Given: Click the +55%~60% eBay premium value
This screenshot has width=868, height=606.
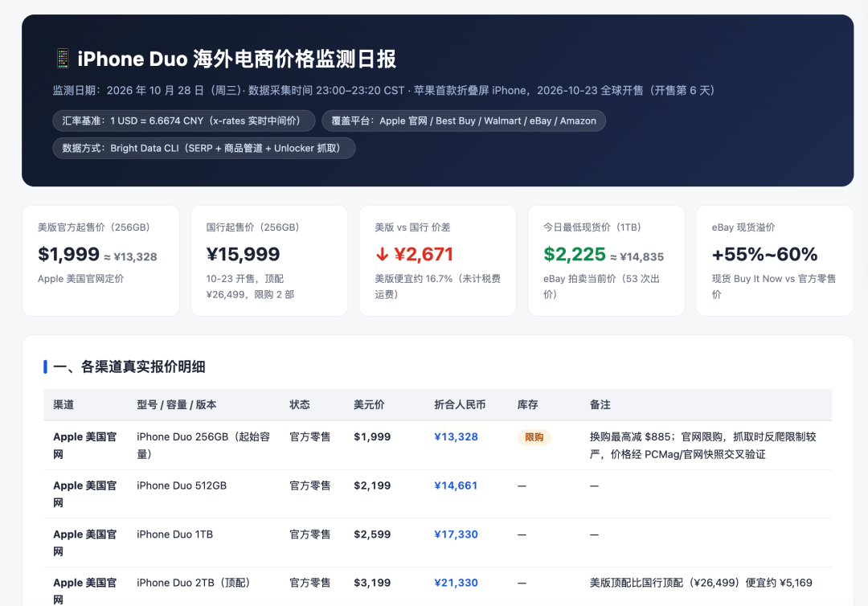Looking at the screenshot, I should [764, 254].
